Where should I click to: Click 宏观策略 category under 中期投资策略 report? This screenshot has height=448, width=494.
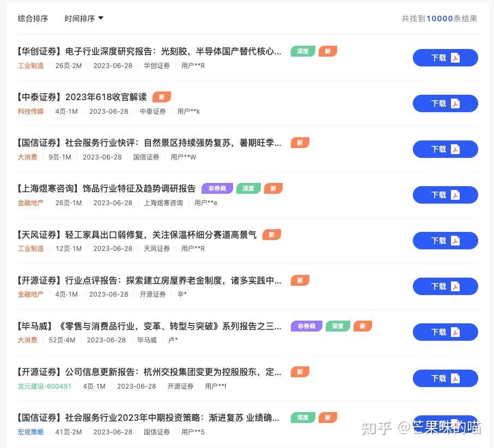[31, 432]
